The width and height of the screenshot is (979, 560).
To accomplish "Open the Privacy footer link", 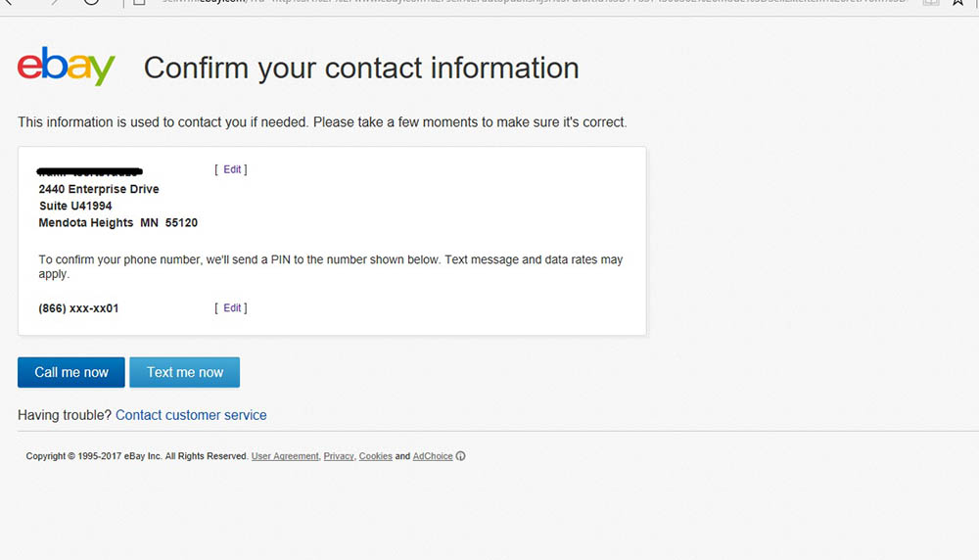I will 339,456.
